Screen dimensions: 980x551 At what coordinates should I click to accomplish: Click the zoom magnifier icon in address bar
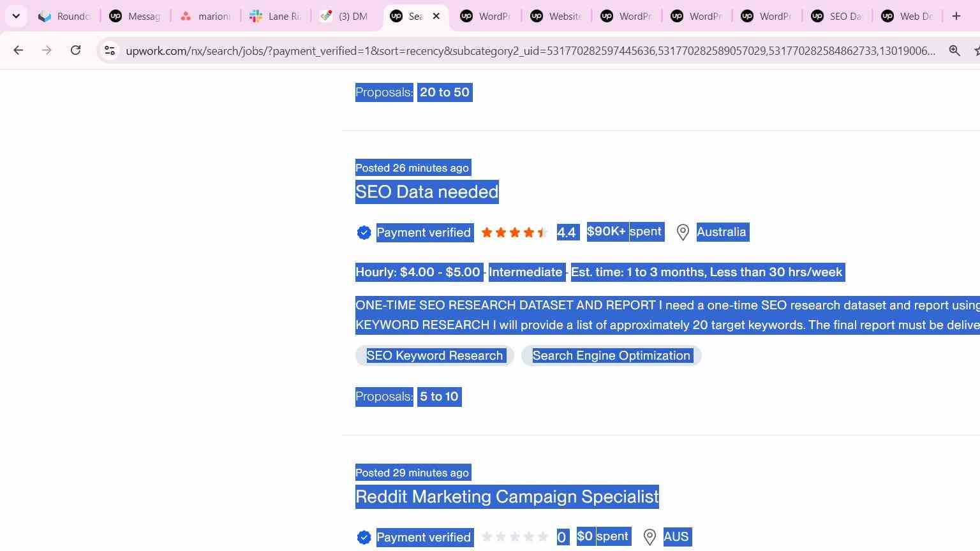[954, 50]
